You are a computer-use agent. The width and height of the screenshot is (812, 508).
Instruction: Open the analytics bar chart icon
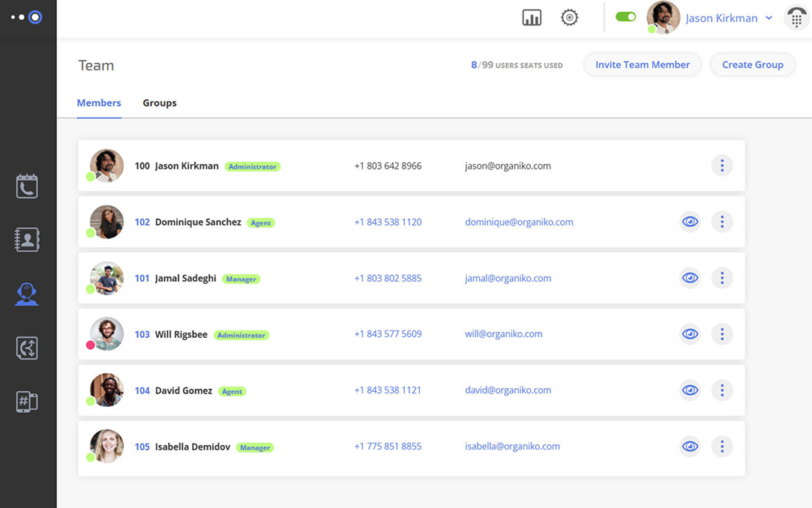532,18
